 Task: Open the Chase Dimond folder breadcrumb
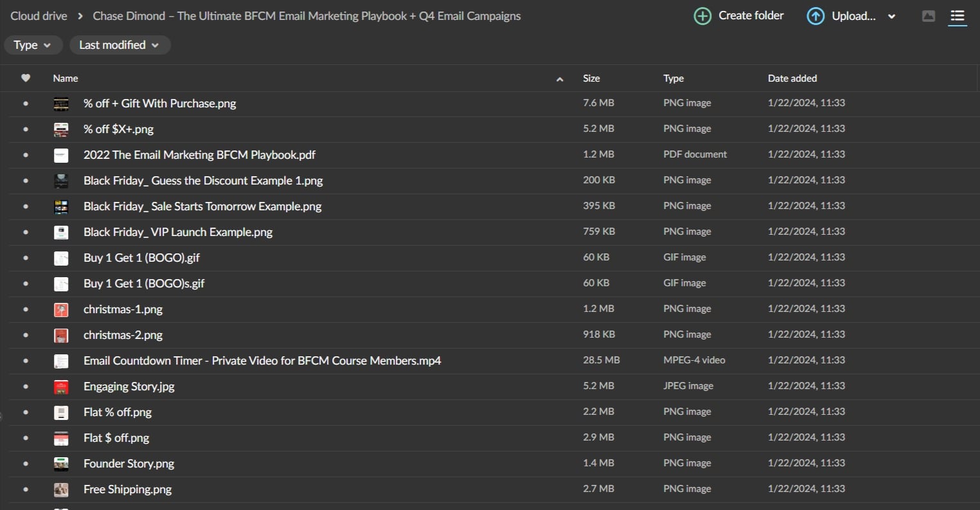pyautogui.click(x=307, y=16)
